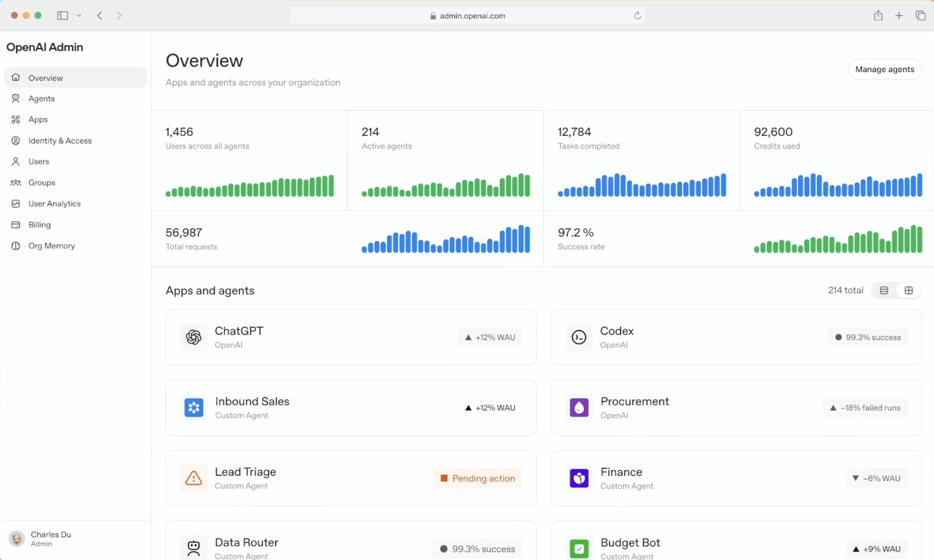Open the Codex app card title
Viewport: 934px width, 560px height.
click(x=617, y=331)
